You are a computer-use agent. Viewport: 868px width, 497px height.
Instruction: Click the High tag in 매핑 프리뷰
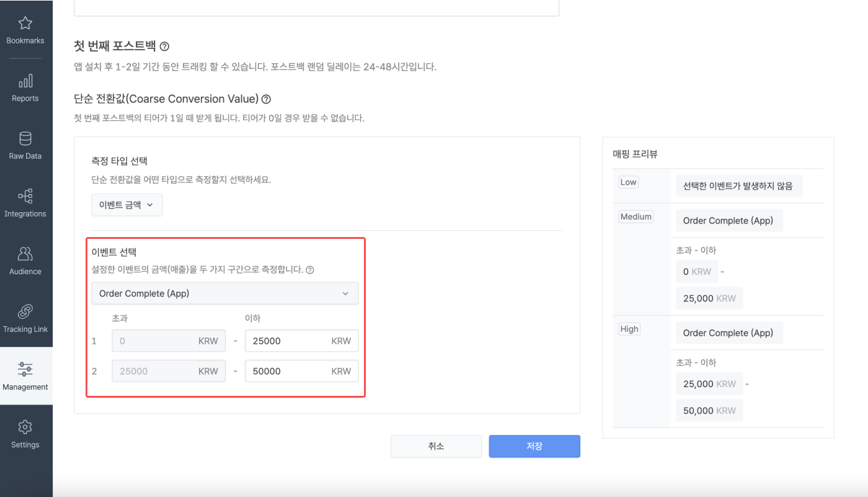629,329
